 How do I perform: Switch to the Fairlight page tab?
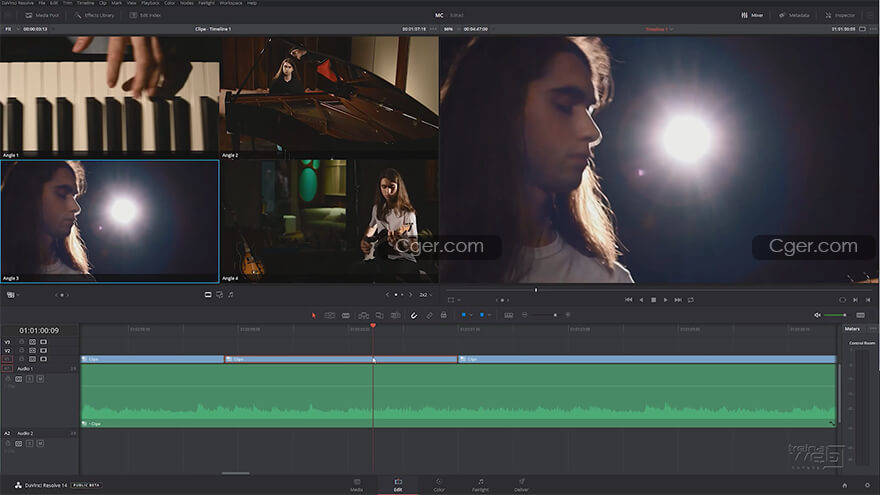(x=480, y=485)
